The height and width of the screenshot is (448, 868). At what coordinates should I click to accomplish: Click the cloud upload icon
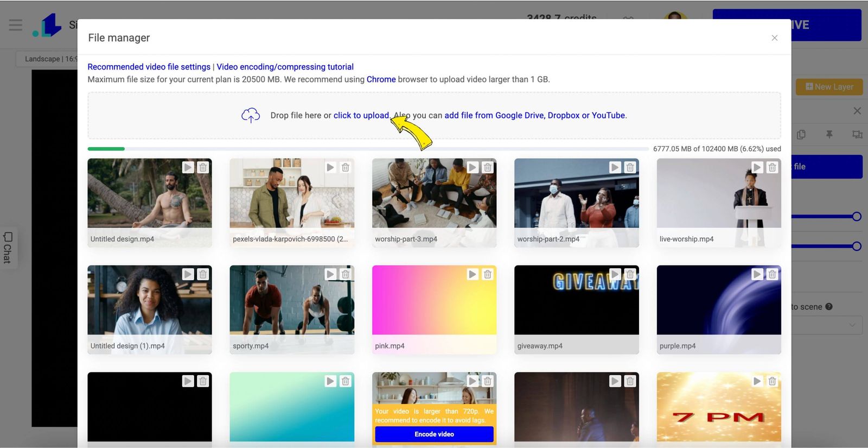click(x=251, y=115)
